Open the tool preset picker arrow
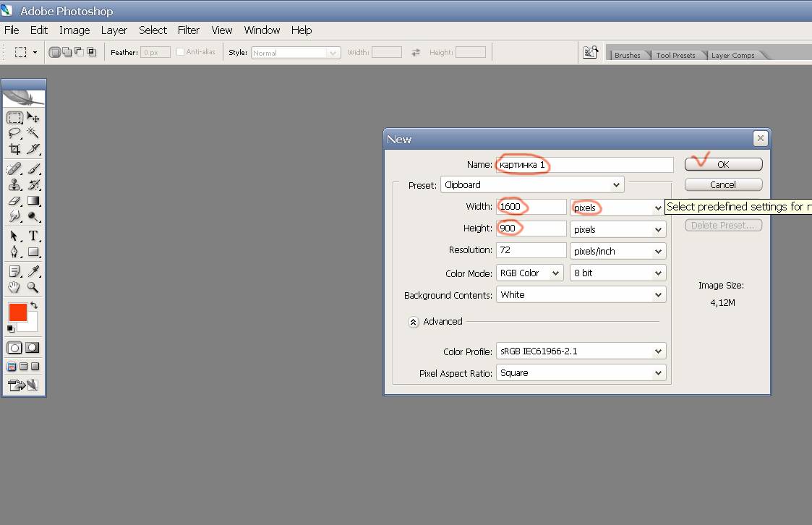This screenshot has width=812, height=525. point(35,52)
